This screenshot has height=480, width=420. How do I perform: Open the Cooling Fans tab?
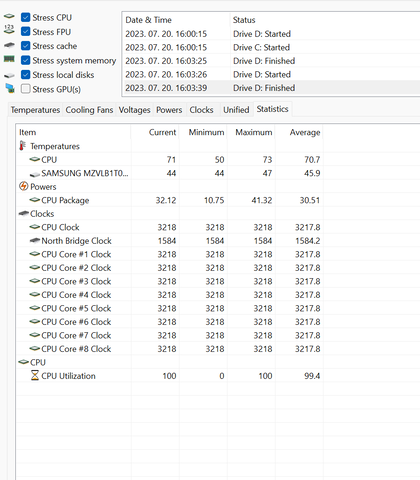(x=89, y=110)
